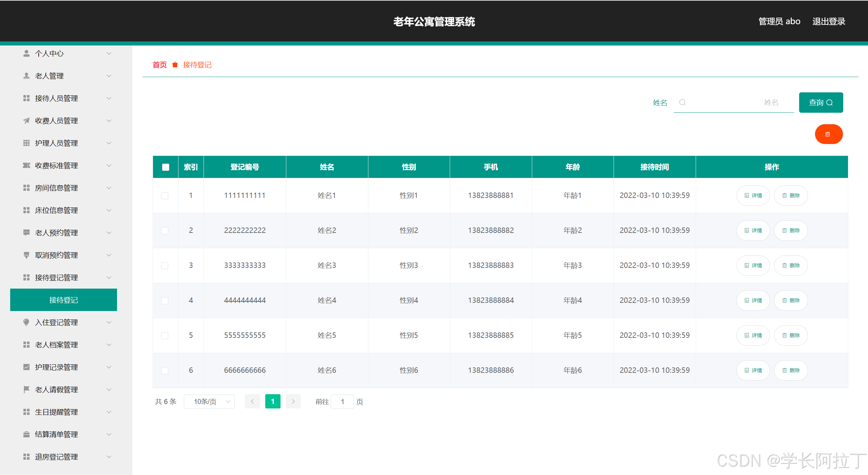Click the 个人中心 user icon in sidebar

(26, 53)
